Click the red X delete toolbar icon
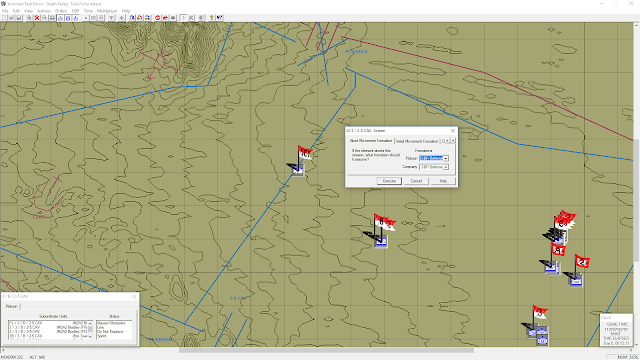The image size is (640, 360). pos(37,18)
